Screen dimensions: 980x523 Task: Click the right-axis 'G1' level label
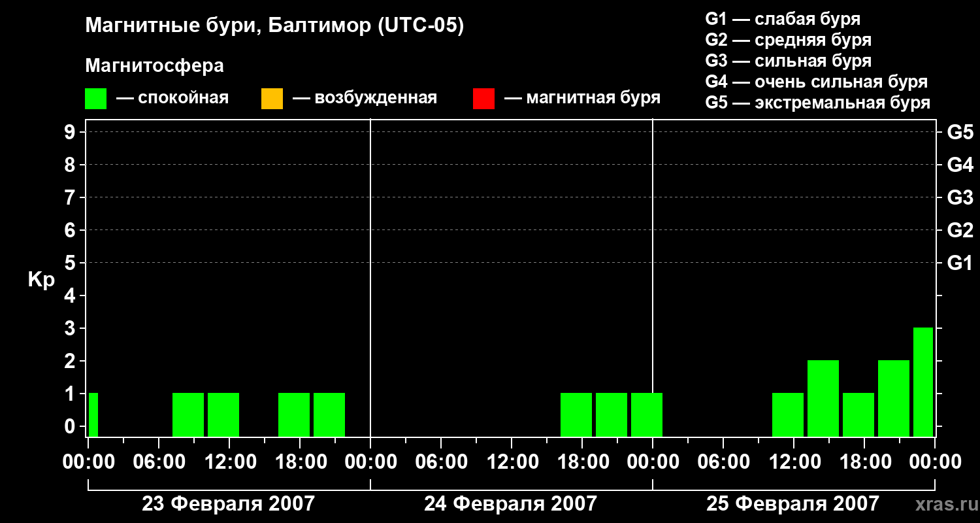[x=960, y=263]
